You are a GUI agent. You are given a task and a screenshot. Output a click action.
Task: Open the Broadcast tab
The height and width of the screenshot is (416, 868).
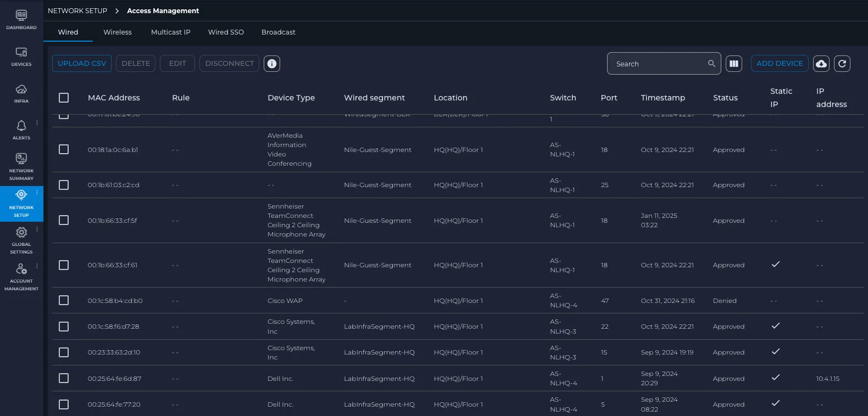click(279, 32)
